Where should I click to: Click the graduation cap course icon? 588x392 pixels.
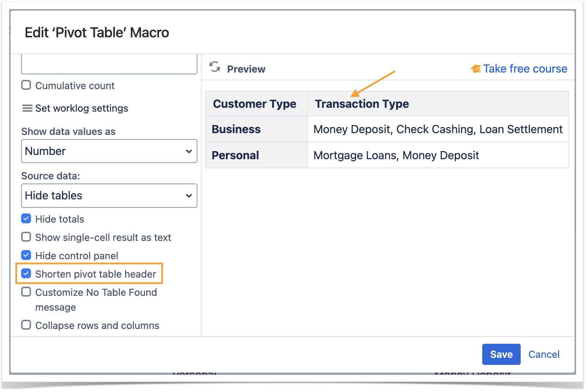(x=476, y=69)
